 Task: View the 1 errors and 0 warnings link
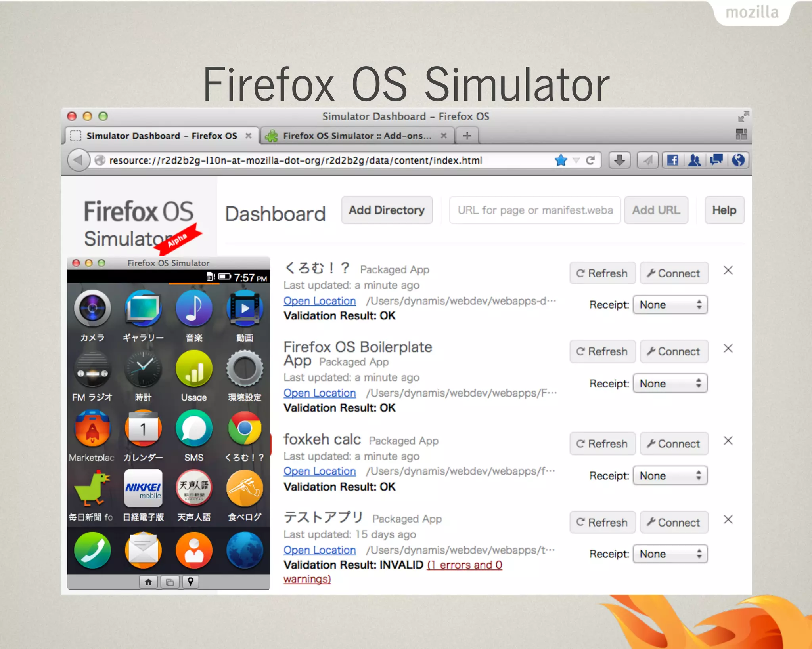tap(465, 565)
